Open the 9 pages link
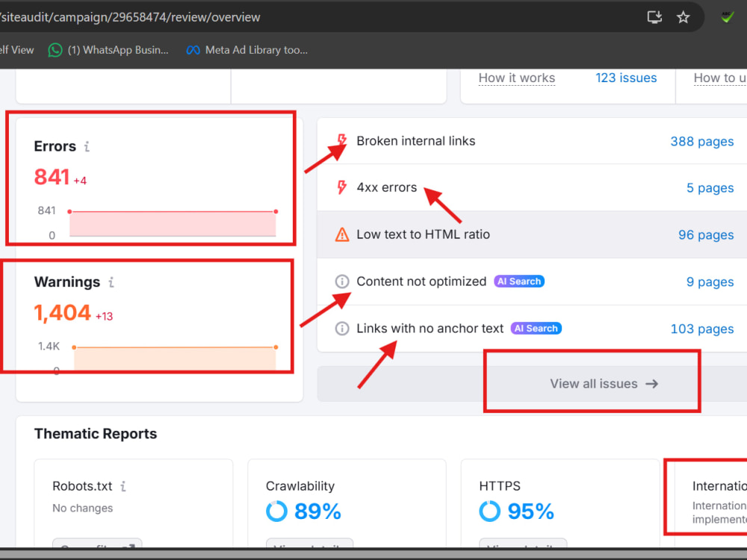This screenshot has height=560, width=747. pos(710,282)
